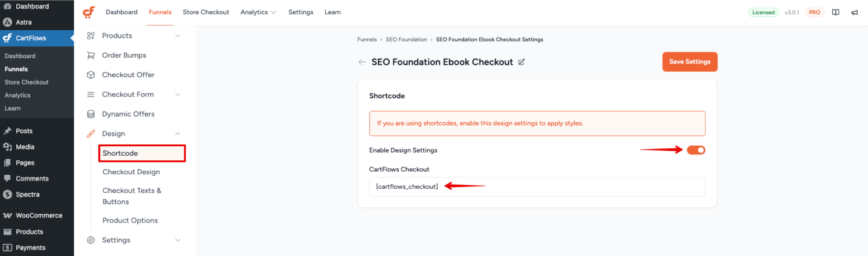
Task: Click the Checkout Offer box icon
Action: coord(91,75)
